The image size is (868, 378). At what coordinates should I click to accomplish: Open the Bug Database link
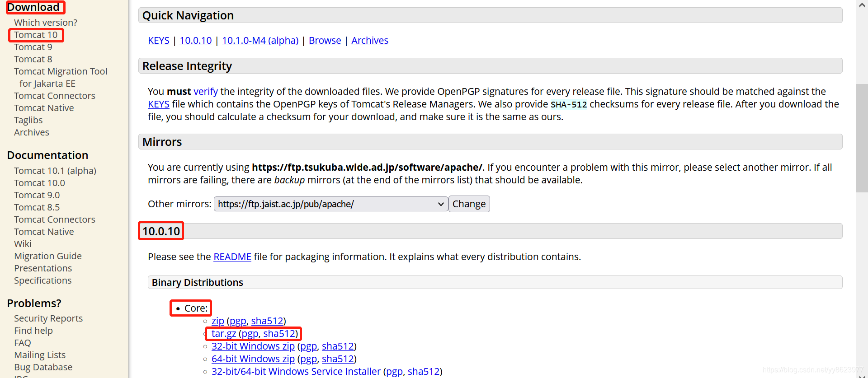pos(43,367)
